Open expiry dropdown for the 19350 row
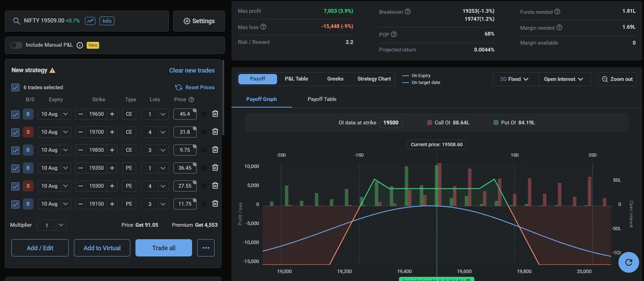 click(66, 168)
